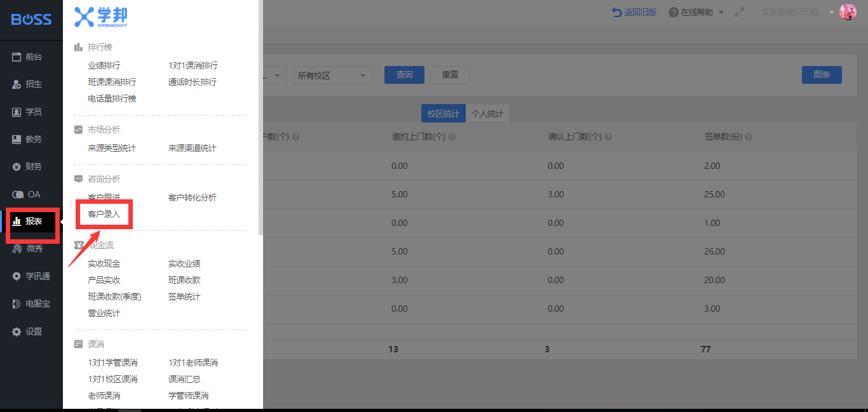Open the 老师课消 report
The height and width of the screenshot is (412, 868).
(104, 395)
